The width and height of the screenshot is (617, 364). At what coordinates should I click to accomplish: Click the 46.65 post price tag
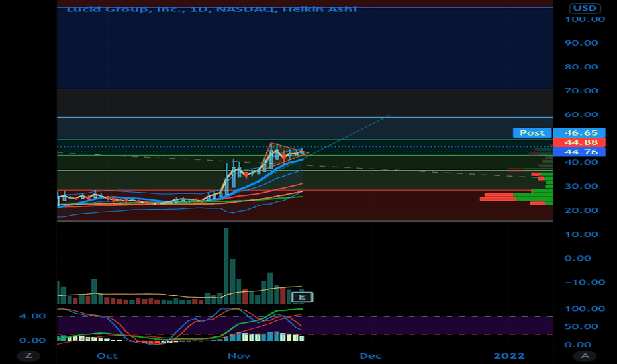[x=579, y=133]
